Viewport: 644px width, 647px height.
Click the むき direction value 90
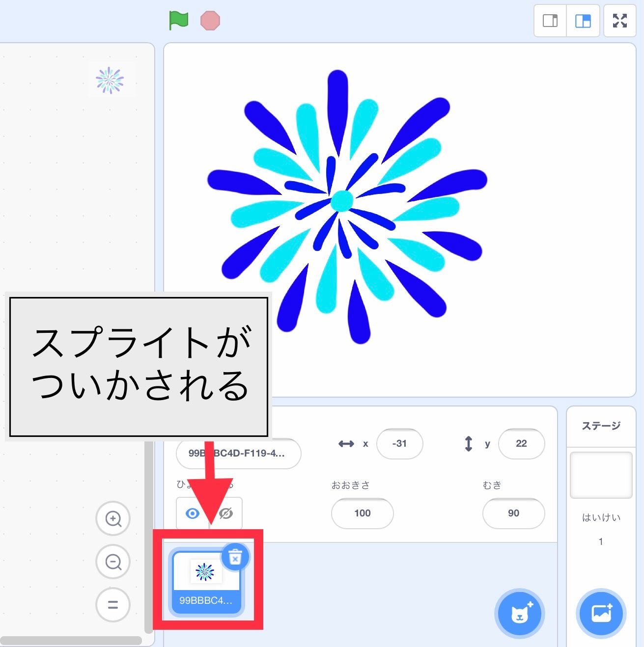point(513,513)
